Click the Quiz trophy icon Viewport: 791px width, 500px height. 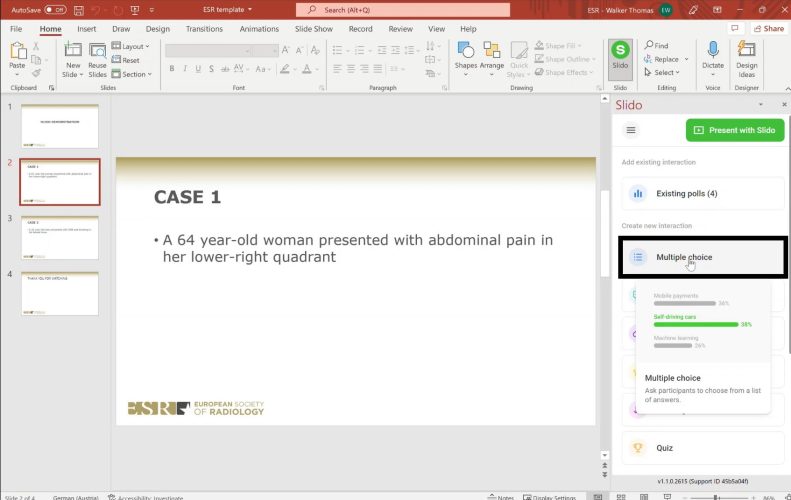[638, 448]
